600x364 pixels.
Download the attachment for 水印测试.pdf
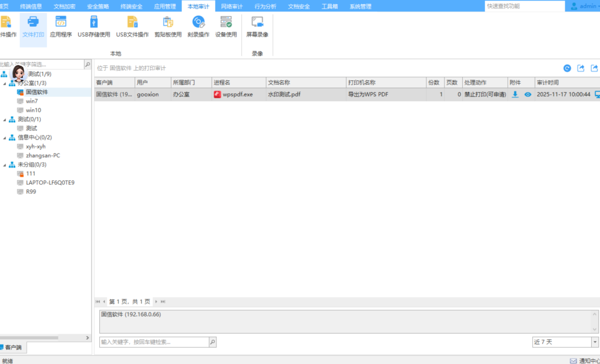point(515,94)
